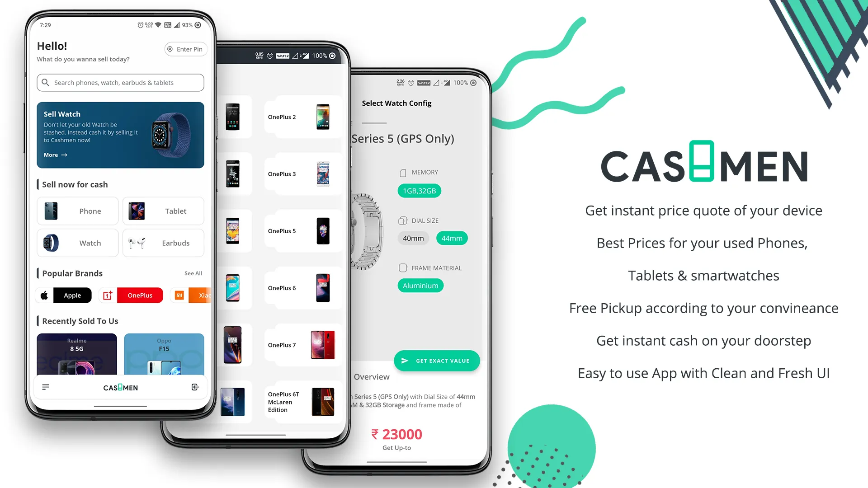Viewport: 868px width, 488px height.
Task: Tap the logout icon at bottom right
Action: 194,387
